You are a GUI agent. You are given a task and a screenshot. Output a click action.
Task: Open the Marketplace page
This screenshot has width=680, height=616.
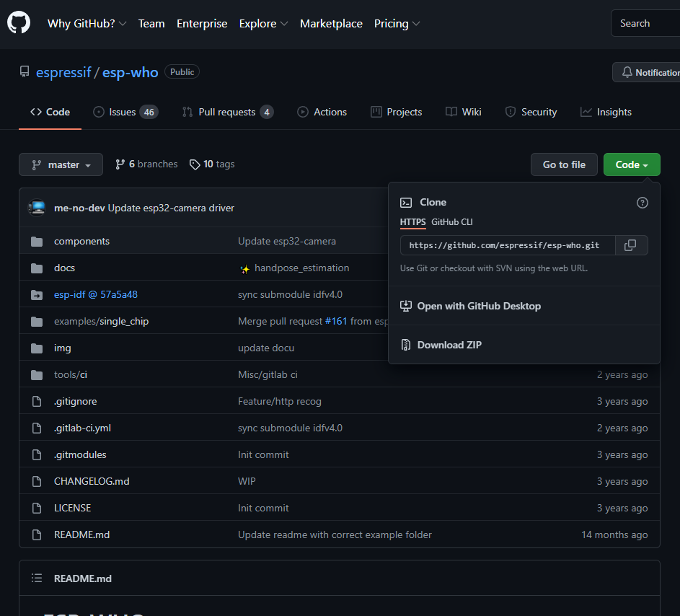click(x=331, y=23)
